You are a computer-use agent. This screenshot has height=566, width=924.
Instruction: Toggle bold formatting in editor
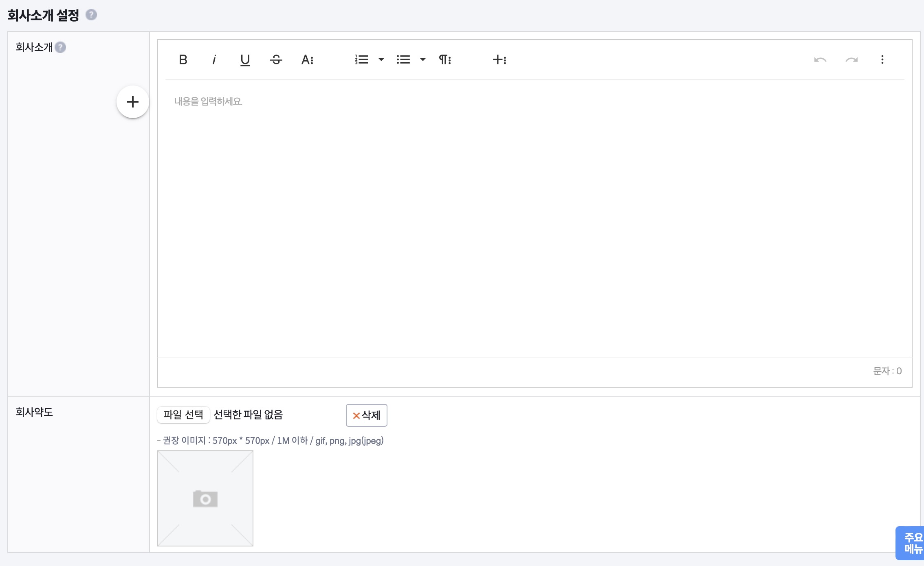pos(183,60)
